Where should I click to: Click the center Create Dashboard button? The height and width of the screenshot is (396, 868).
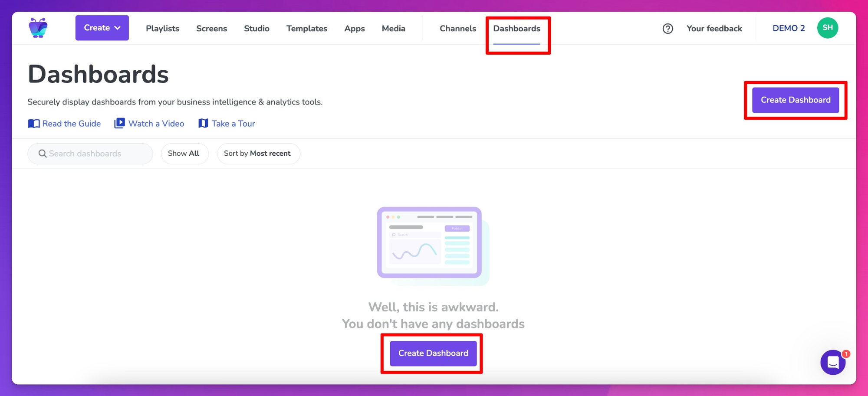click(x=433, y=353)
